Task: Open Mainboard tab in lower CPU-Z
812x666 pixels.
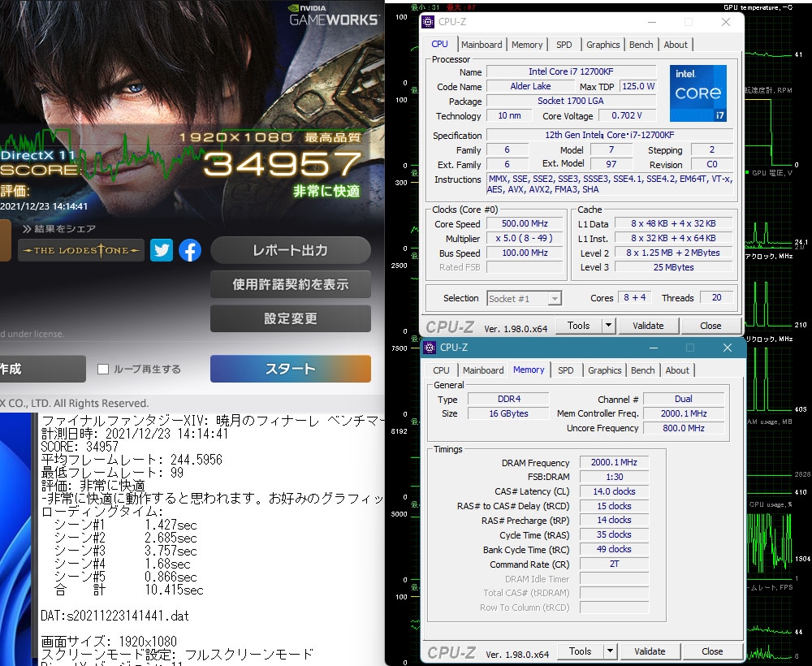Action: (483, 370)
